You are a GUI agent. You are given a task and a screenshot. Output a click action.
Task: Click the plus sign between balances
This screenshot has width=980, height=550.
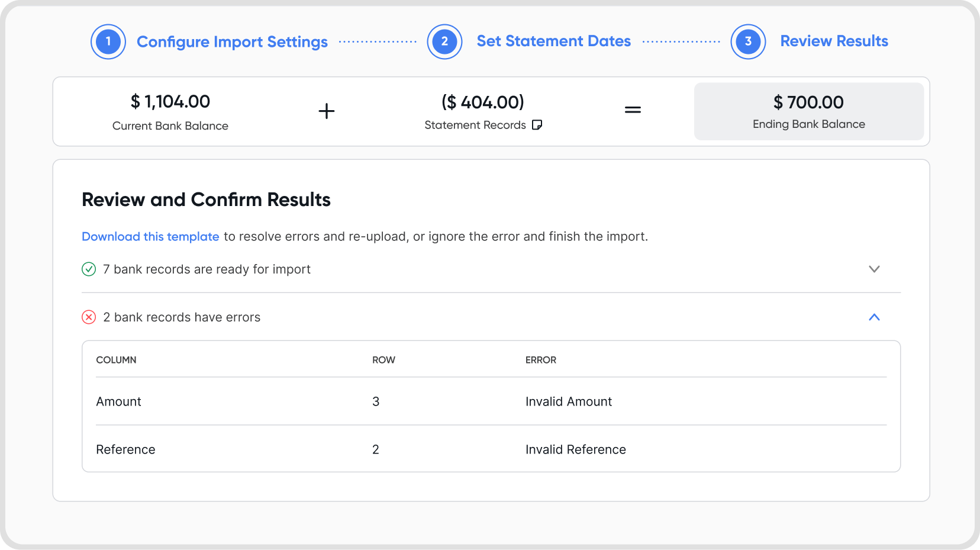pos(327,111)
